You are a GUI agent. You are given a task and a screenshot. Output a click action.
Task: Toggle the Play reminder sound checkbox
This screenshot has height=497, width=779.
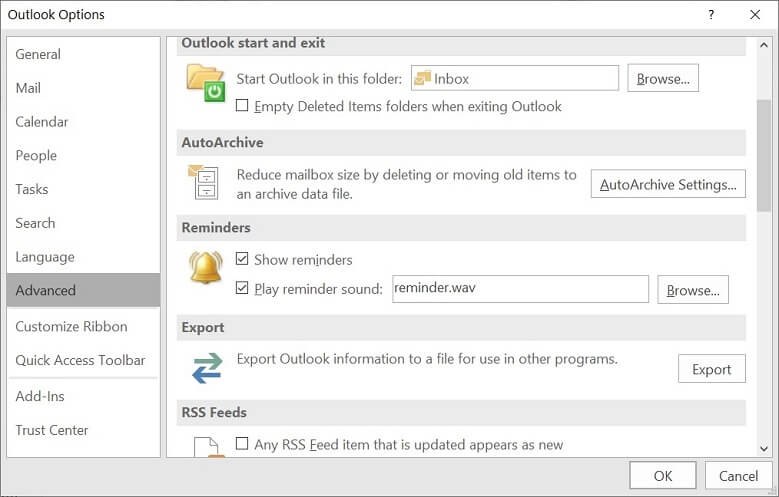[242, 288]
